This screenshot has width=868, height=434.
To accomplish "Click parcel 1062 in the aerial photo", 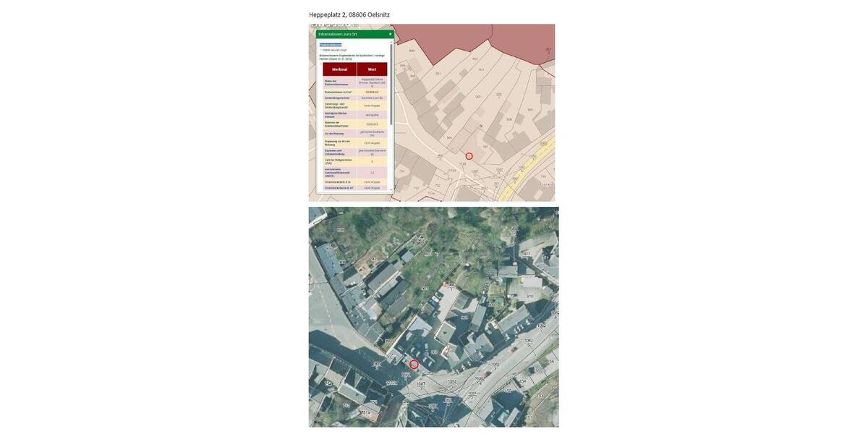I will coord(495,365).
